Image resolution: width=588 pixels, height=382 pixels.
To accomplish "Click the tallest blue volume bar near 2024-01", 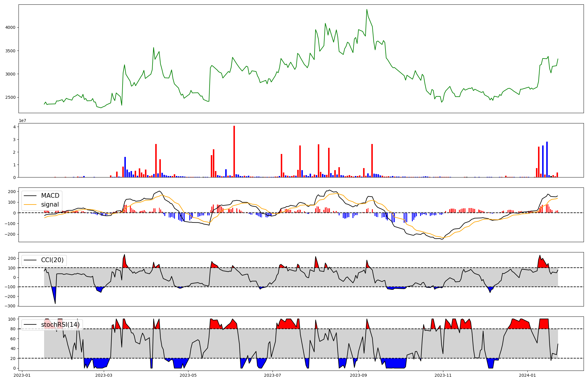I will 547,160.
